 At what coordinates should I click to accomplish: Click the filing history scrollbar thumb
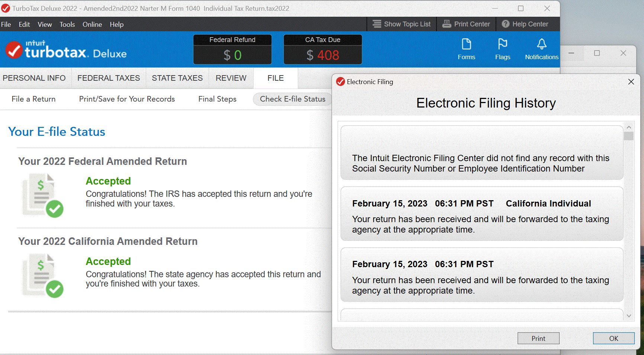[629, 136]
